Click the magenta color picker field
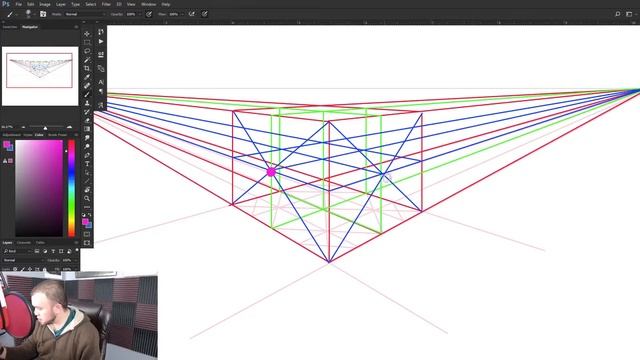The width and height of the screenshot is (640, 360). point(39,188)
